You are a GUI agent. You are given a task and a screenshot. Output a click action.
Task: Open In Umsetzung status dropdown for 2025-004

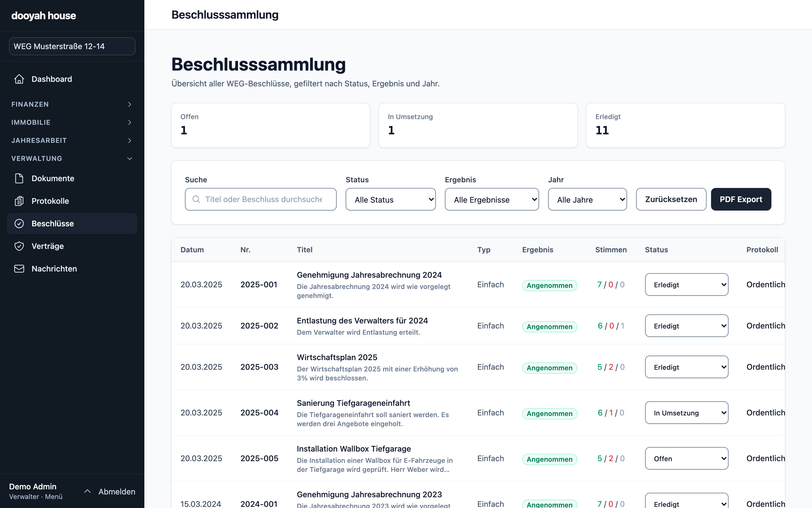[x=687, y=413]
